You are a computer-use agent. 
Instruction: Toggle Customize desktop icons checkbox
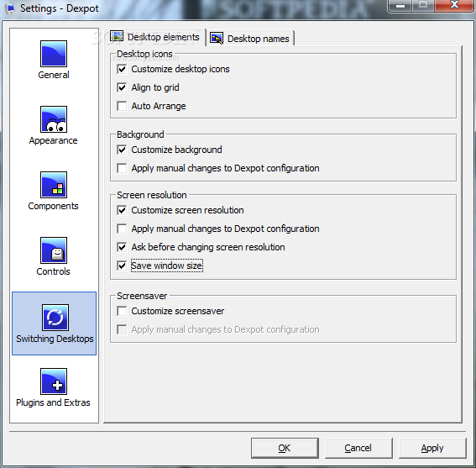point(122,69)
